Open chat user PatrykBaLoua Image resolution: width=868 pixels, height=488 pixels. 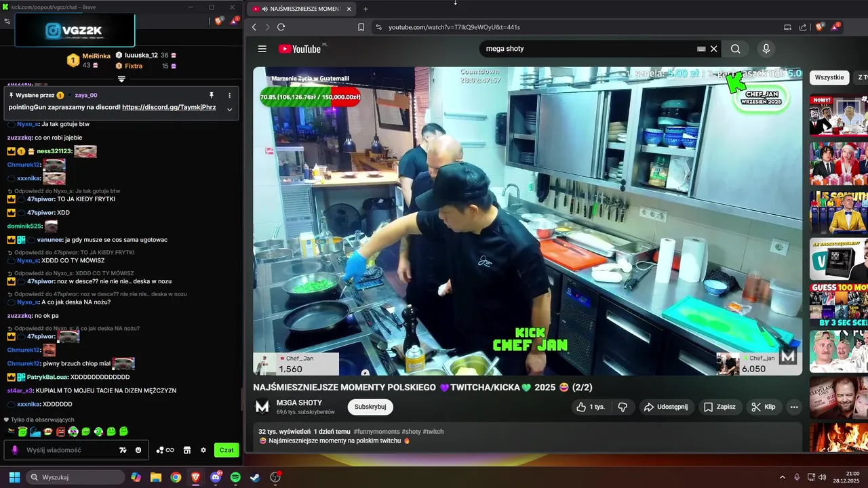point(47,377)
